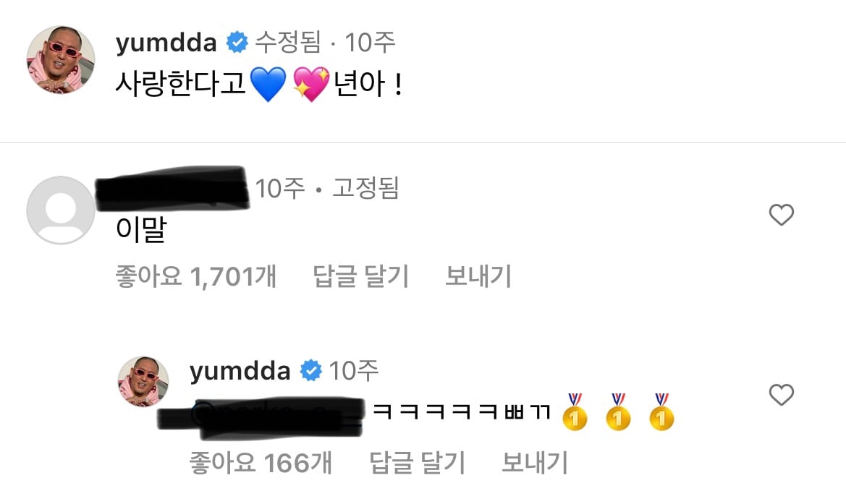
Task: Send the pinned comment using 보내기
Action: (478, 276)
